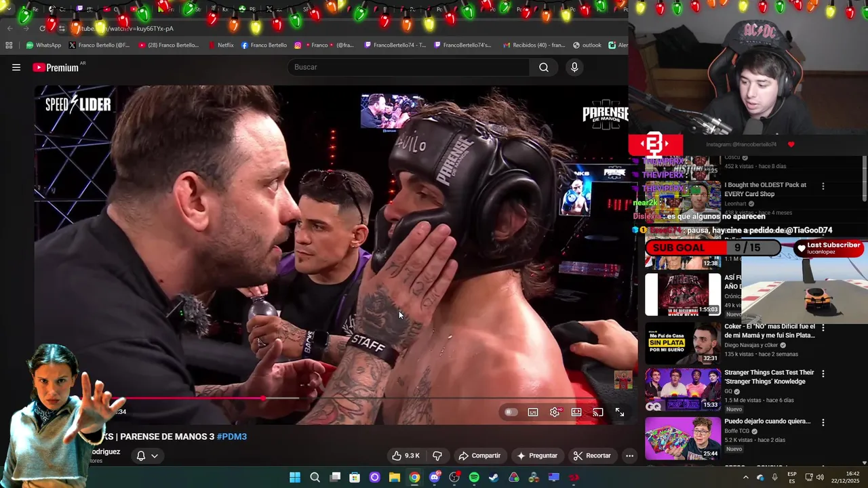Open the Instagram Franco bookmark

pyautogui.click(x=323, y=45)
